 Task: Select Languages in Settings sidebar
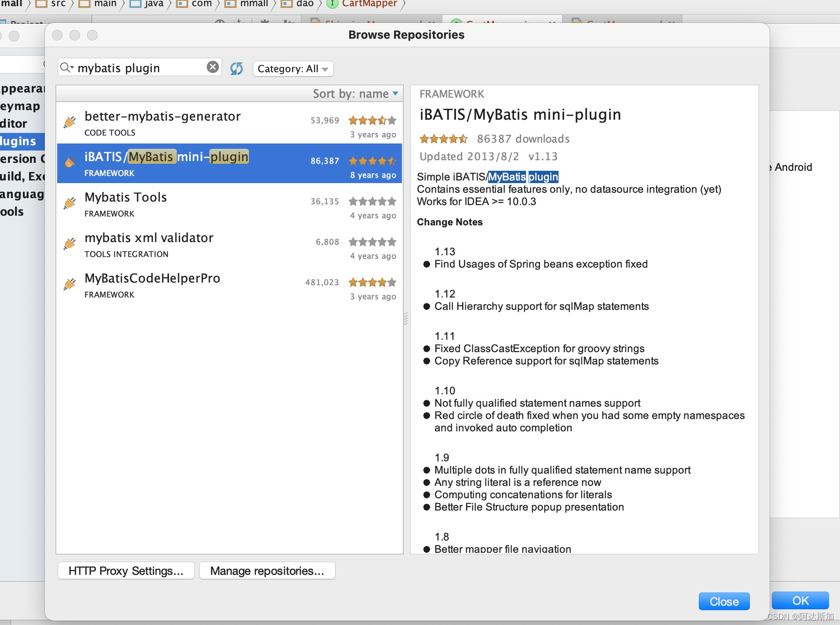pyautogui.click(x=22, y=194)
